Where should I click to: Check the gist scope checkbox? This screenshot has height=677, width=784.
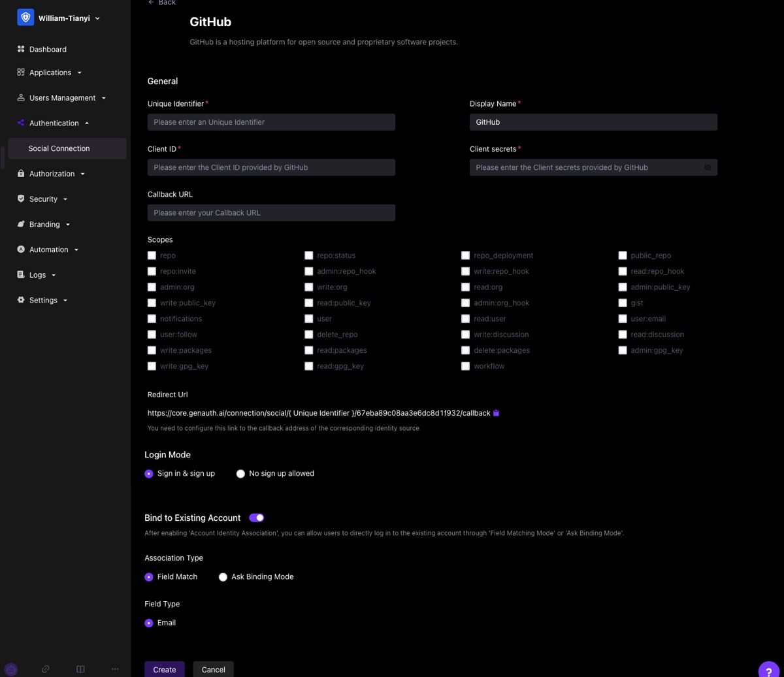(x=623, y=303)
